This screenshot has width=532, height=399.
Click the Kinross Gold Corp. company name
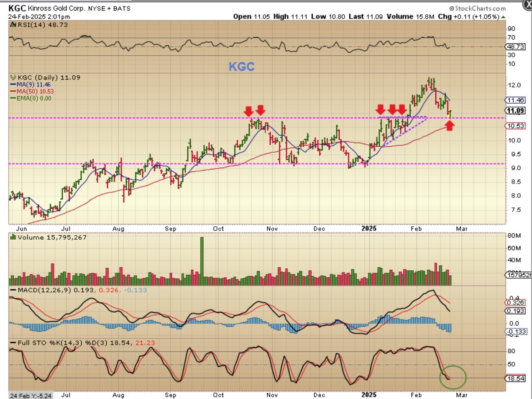56,8
